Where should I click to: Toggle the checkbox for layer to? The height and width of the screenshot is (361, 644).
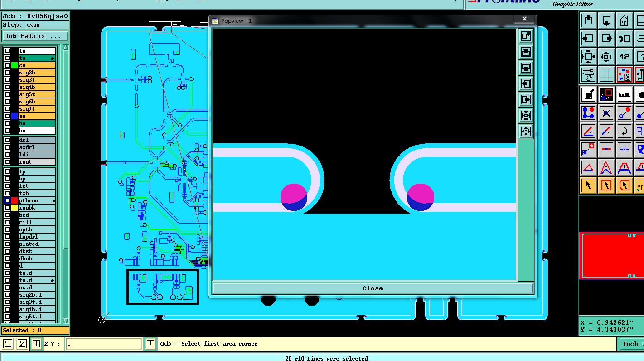point(7,51)
